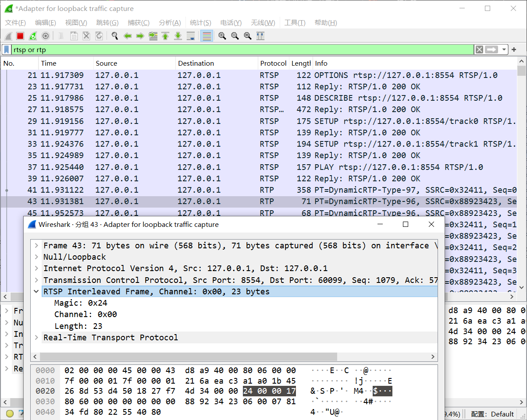The image size is (527, 420).
Task: Sort by Info column header
Action: tap(414, 64)
